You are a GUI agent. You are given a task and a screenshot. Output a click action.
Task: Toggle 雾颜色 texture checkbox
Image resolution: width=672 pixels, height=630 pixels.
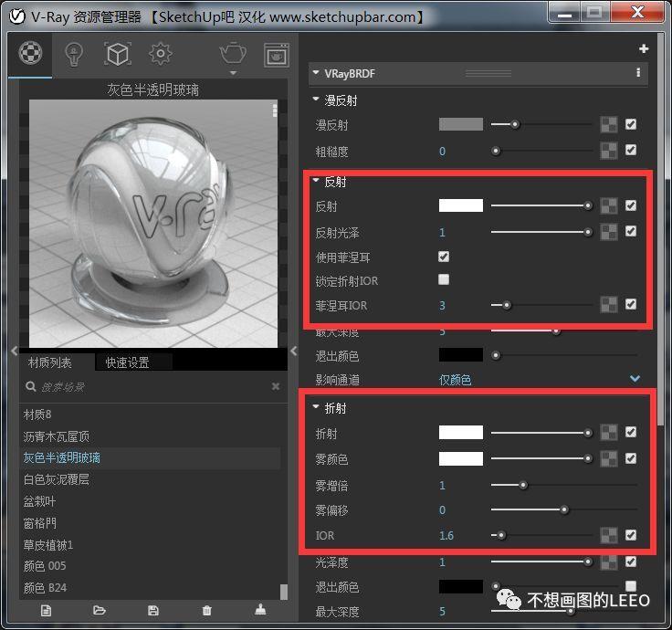point(630,458)
